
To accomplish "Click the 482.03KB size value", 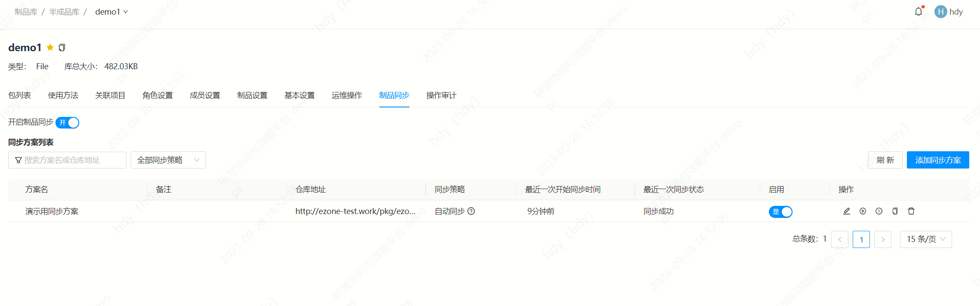I will [x=121, y=67].
